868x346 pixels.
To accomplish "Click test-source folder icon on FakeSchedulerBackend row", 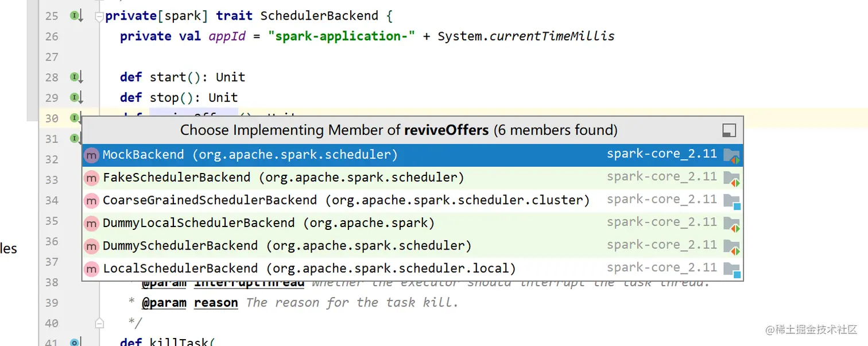I will [731, 178].
